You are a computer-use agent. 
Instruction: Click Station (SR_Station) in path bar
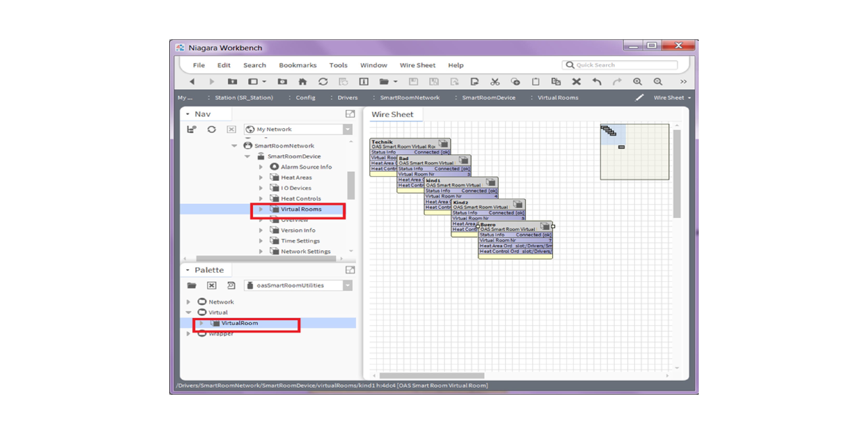coord(244,98)
